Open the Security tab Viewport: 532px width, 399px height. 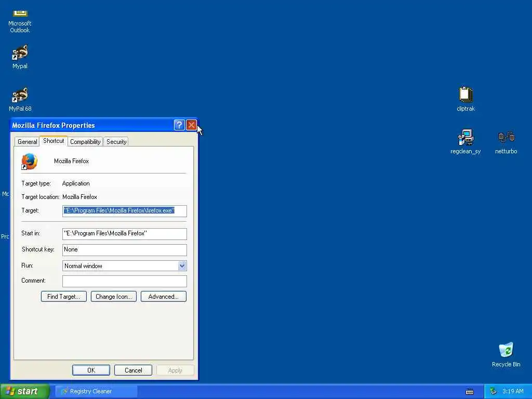coord(116,141)
